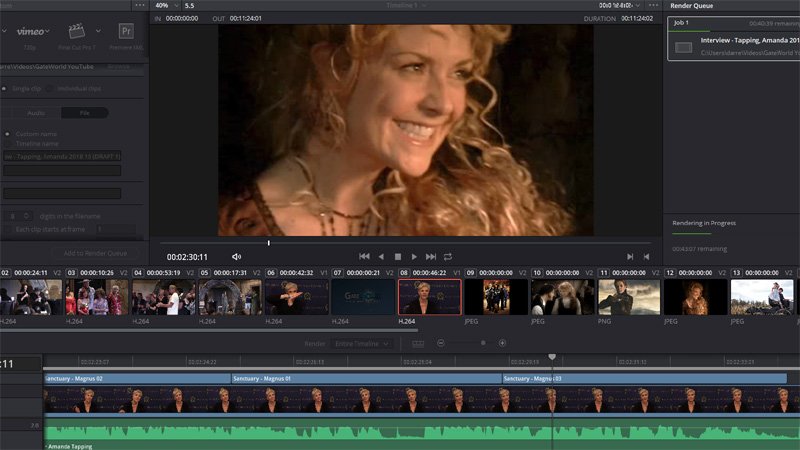Select clip 11 PNG thumbnail
The image size is (800, 450).
point(629,296)
